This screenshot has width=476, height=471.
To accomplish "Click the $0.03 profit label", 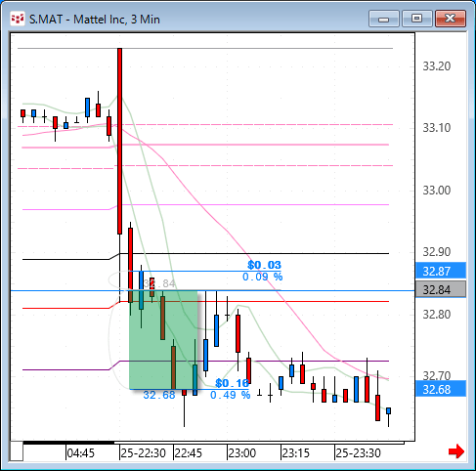I will pyautogui.click(x=264, y=265).
